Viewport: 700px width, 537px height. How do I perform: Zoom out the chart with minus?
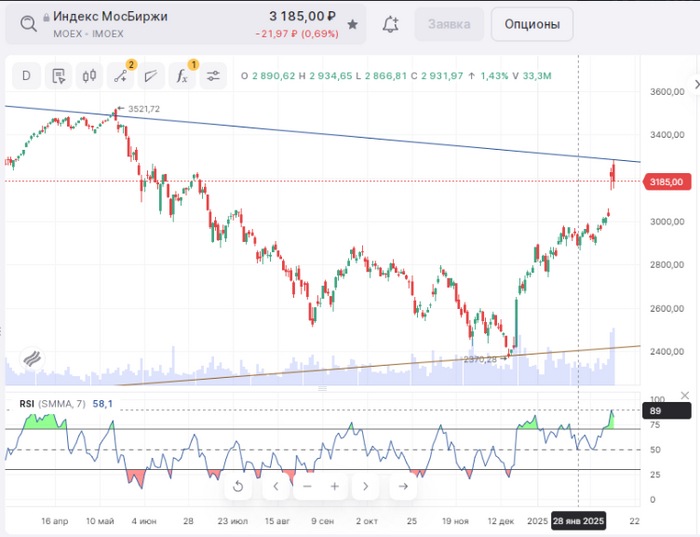click(307, 487)
